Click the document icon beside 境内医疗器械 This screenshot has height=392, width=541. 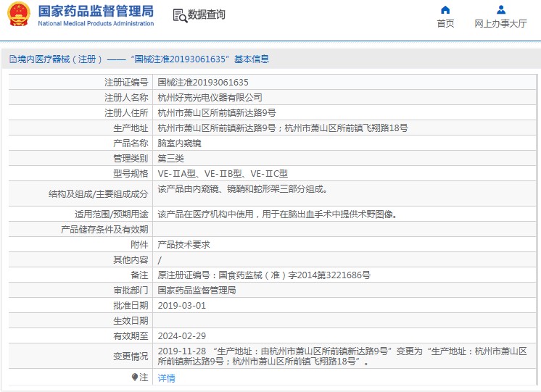tap(13, 59)
